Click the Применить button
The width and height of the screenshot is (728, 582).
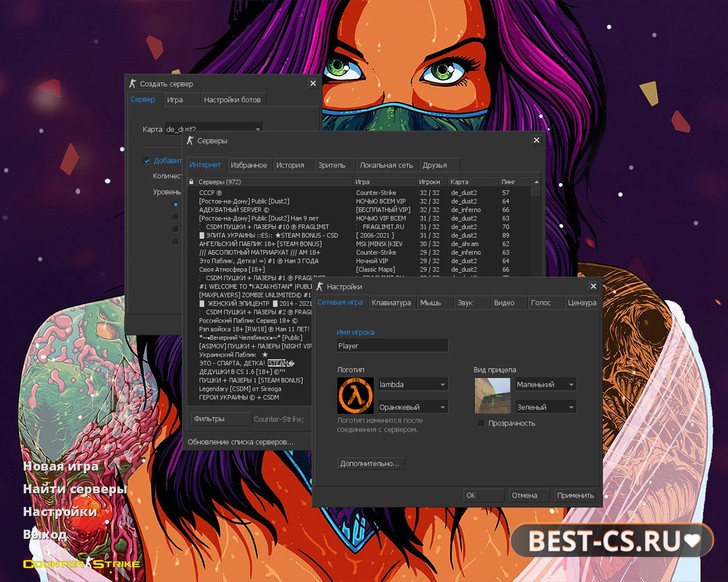pos(575,495)
